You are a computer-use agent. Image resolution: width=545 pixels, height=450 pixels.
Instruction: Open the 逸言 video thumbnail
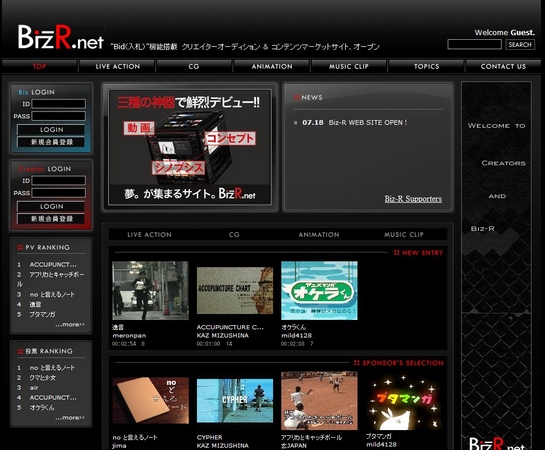(x=151, y=291)
